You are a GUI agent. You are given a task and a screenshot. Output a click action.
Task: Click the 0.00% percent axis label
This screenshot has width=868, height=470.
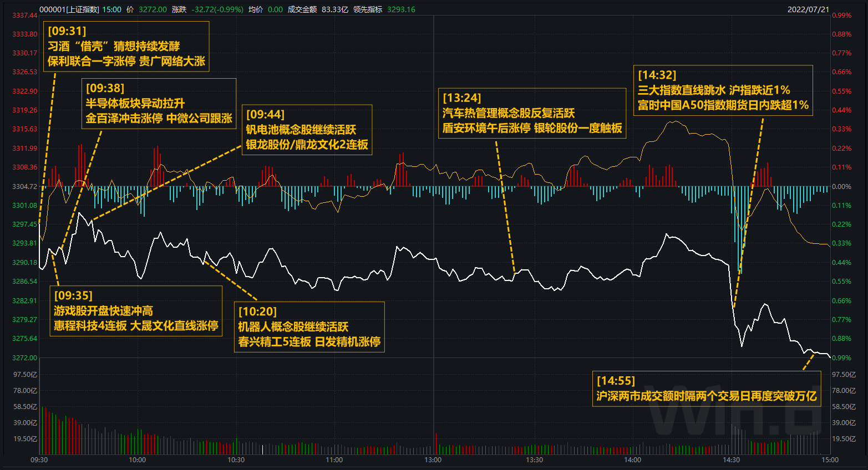(841, 187)
